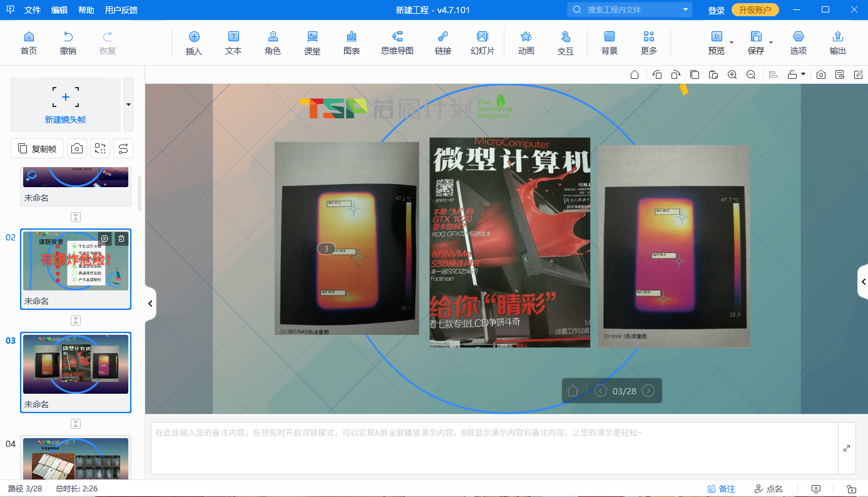Expand the notes area

click(x=847, y=448)
